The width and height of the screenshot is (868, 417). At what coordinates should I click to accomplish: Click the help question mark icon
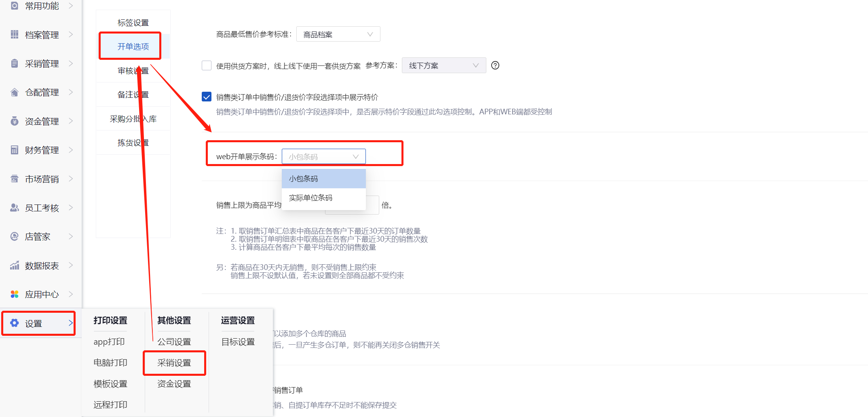pyautogui.click(x=495, y=65)
